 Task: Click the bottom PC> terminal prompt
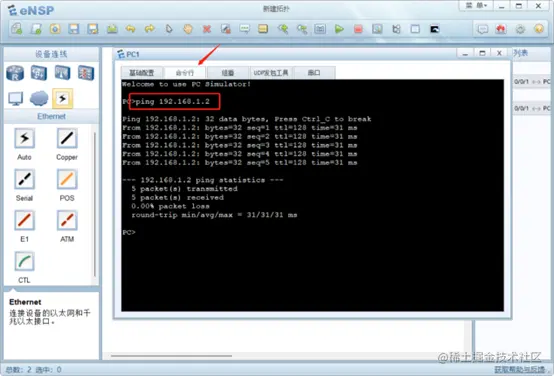(x=129, y=232)
